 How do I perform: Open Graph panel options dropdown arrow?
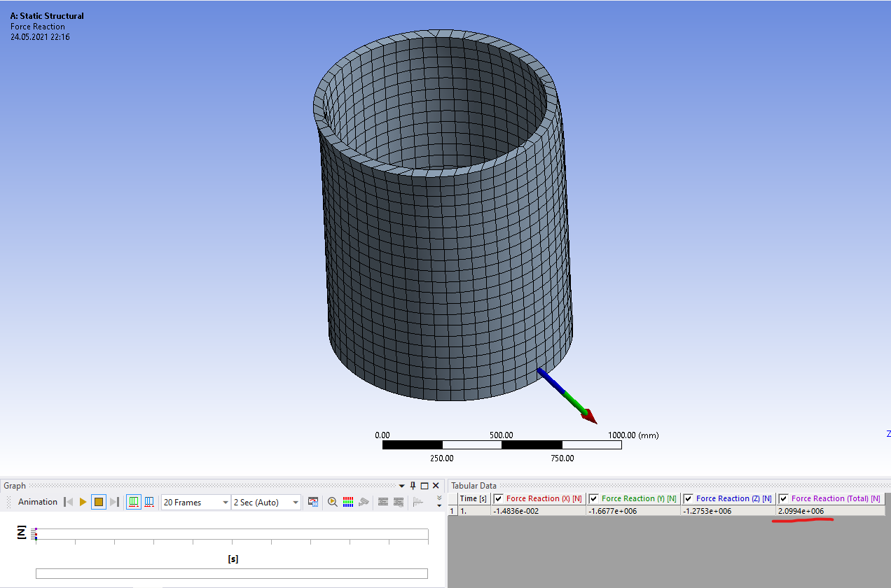click(x=402, y=486)
